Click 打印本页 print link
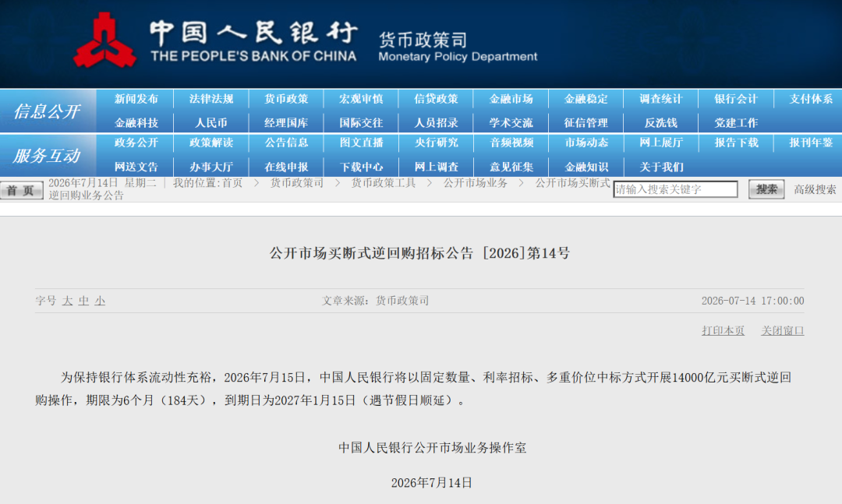This screenshot has height=504, width=842. coord(723,330)
